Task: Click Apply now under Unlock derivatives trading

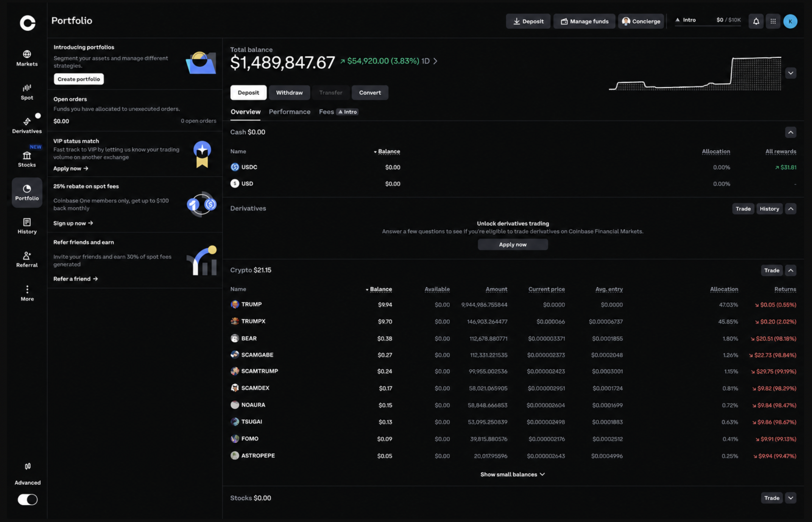Action: coord(513,244)
